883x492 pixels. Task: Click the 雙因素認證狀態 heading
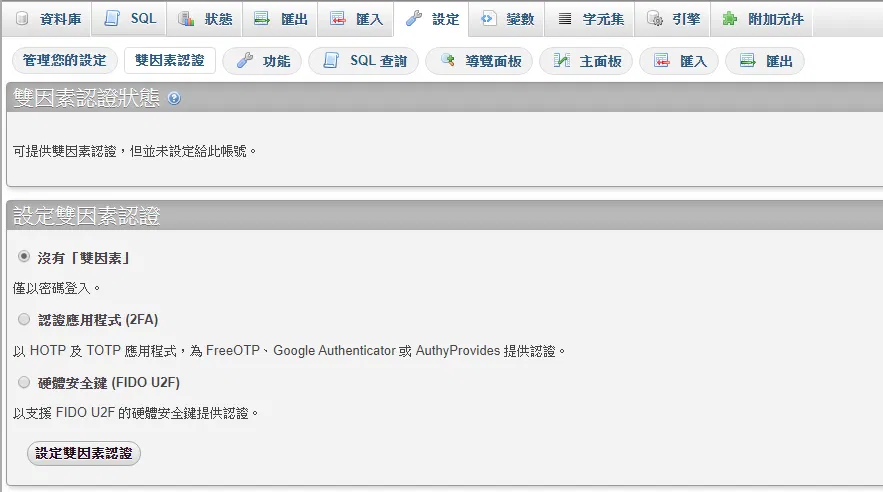tap(87, 98)
